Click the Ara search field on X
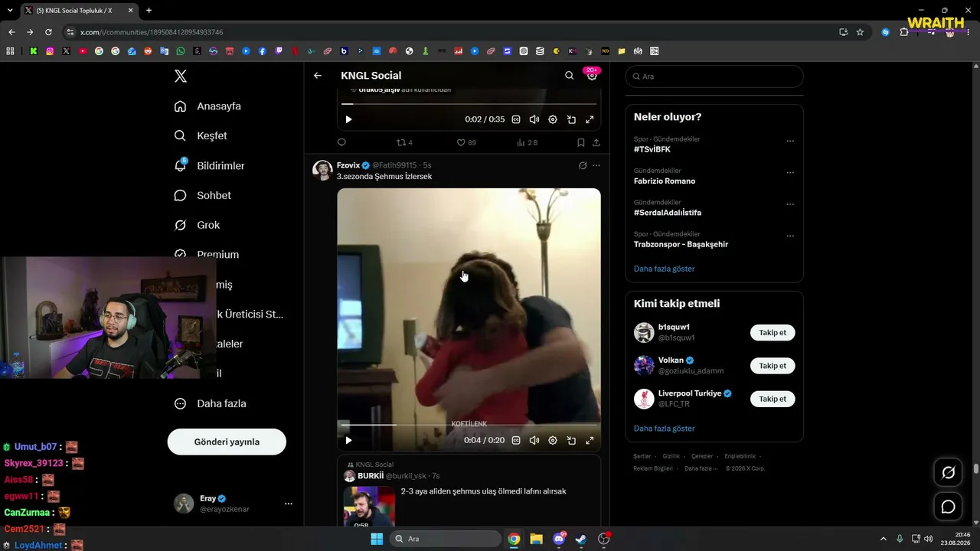Image resolution: width=980 pixels, height=551 pixels. 714,77
